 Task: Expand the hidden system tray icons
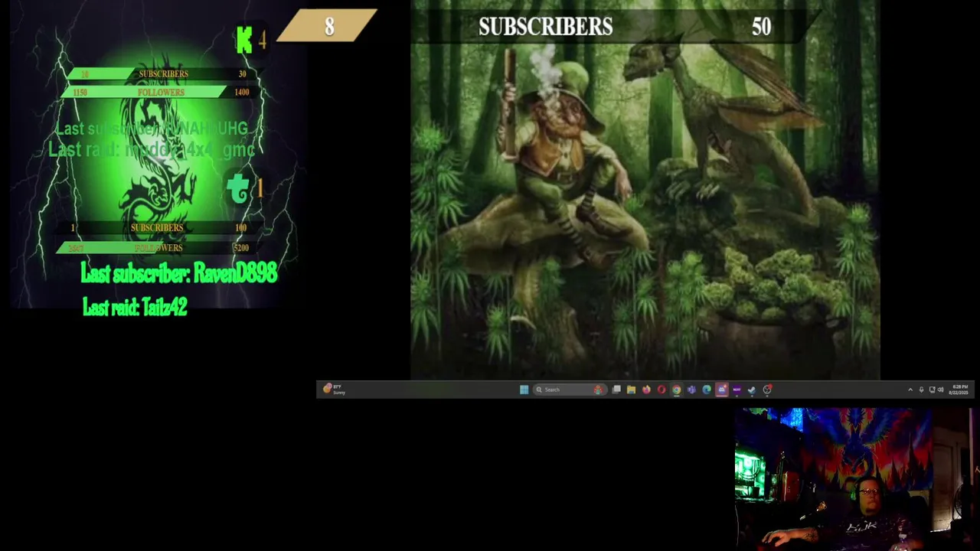coord(910,390)
